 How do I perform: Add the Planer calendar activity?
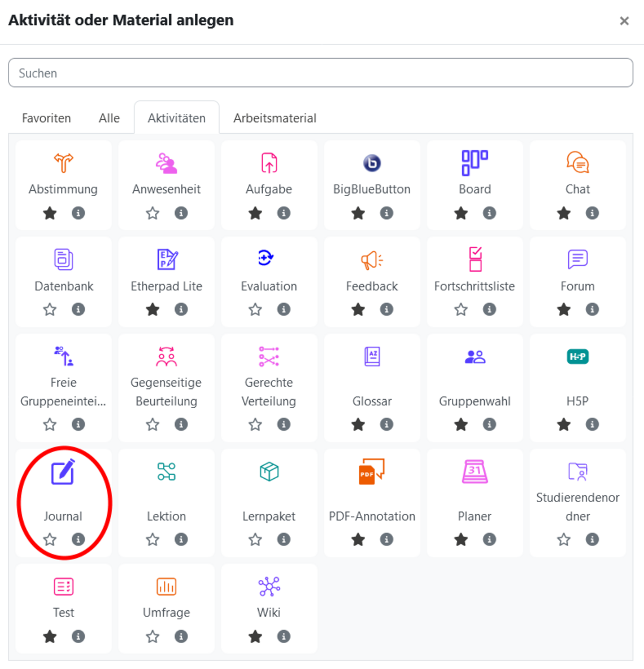[x=475, y=471]
